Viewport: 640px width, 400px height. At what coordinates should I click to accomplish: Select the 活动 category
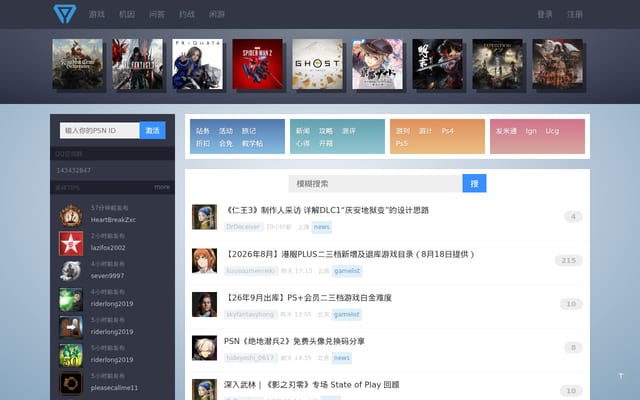coord(226,131)
